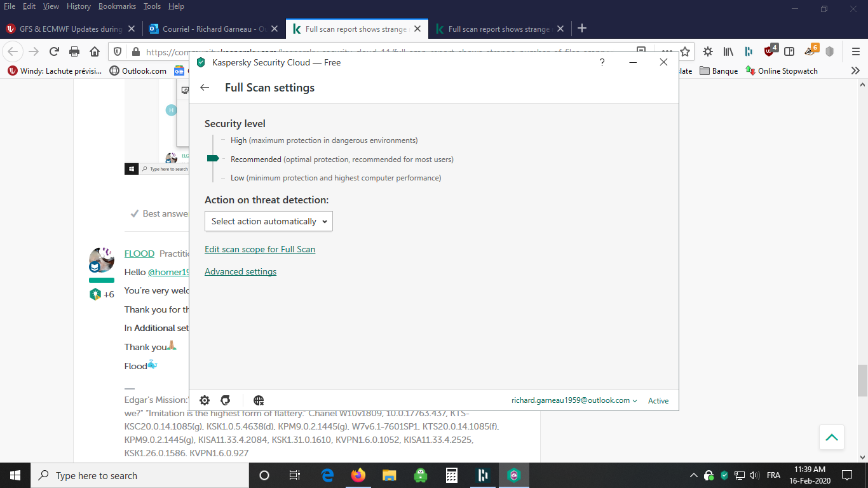This screenshot has height=488, width=868.
Task: Open Microsoft Edge from taskbar
Action: click(328, 475)
